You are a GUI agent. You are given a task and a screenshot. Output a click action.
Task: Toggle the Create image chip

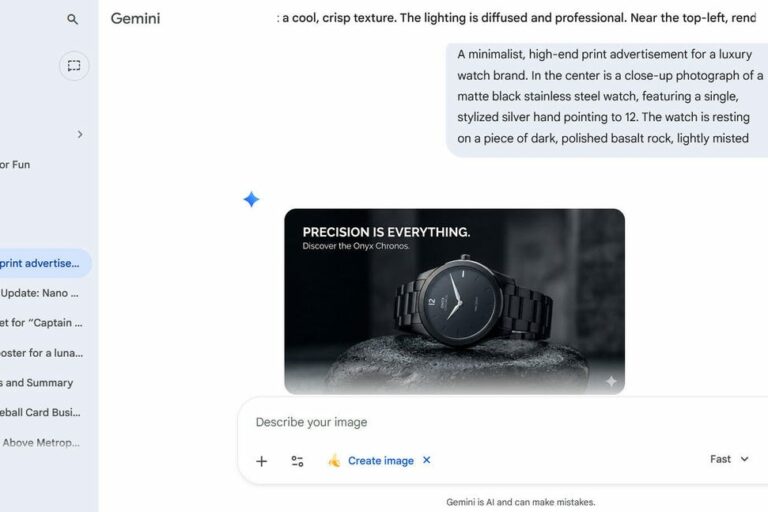pos(380,461)
